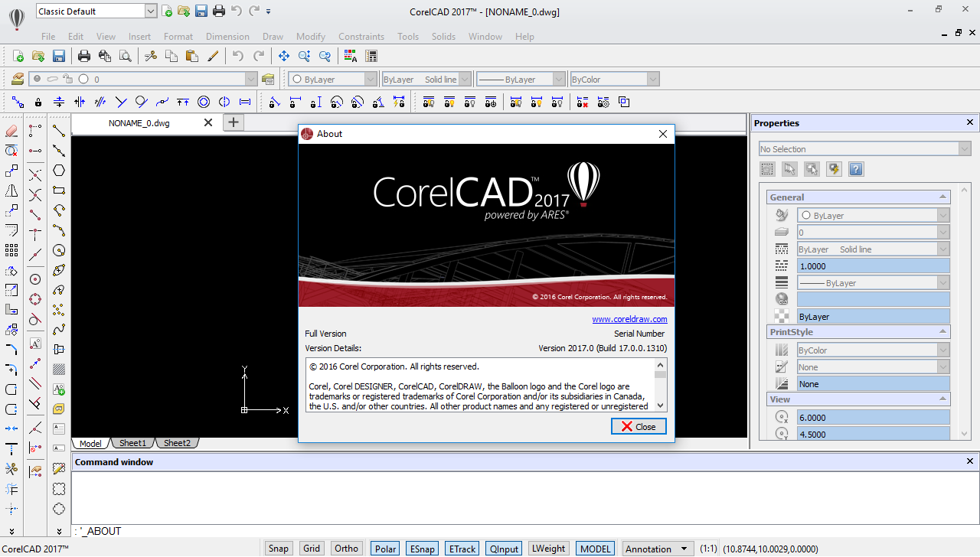The width and height of the screenshot is (980, 557).
Task: Click the new tab plus button
Action: tap(234, 122)
